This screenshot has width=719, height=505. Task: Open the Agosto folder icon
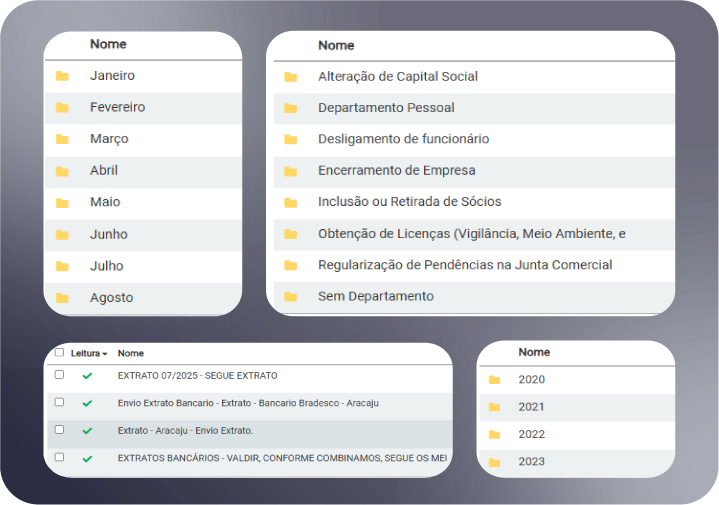click(x=62, y=298)
